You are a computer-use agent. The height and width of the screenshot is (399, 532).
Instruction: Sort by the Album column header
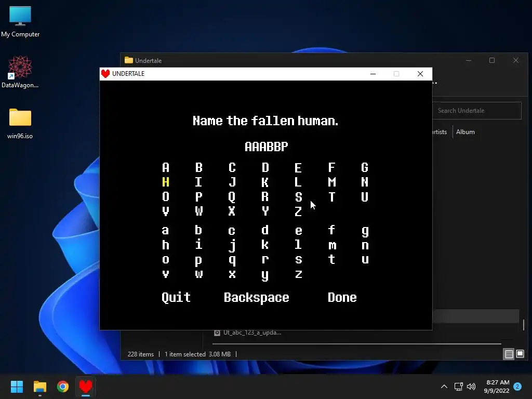[x=465, y=132]
